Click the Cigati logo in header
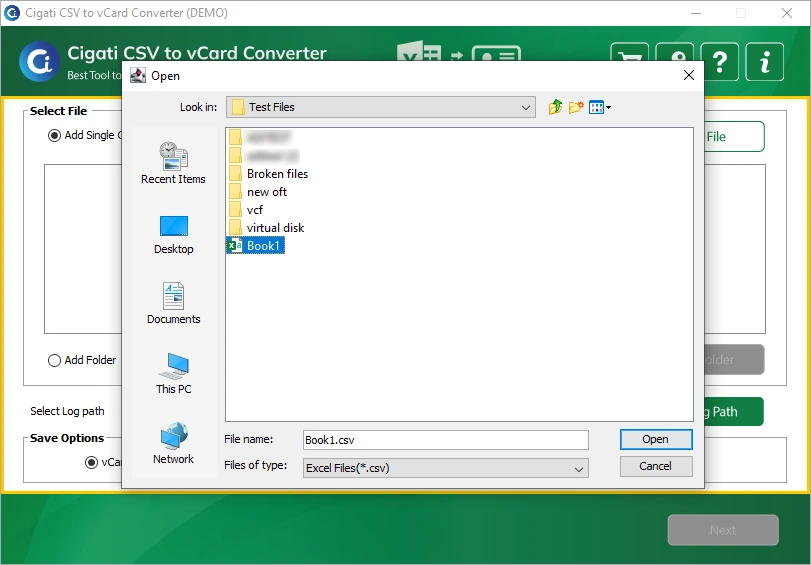This screenshot has width=811, height=565. [x=39, y=62]
